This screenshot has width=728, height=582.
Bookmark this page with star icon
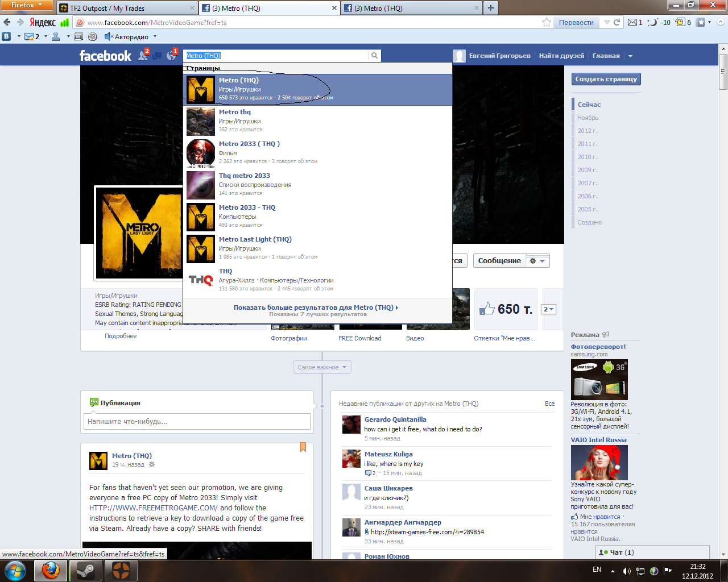click(547, 22)
